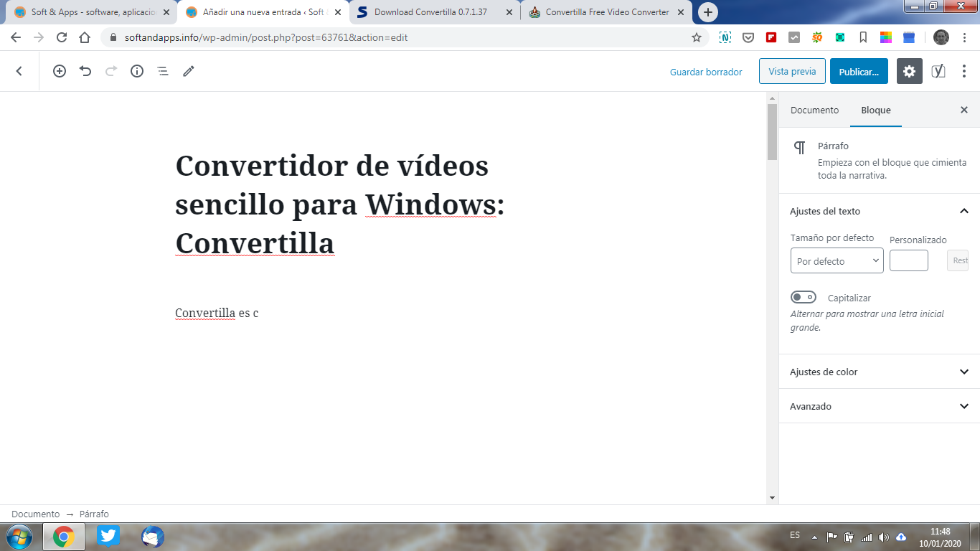Click the browser forward arrow
The width and height of the screenshot is (980, 551).
pyautogui.click(x=39, y=37)
